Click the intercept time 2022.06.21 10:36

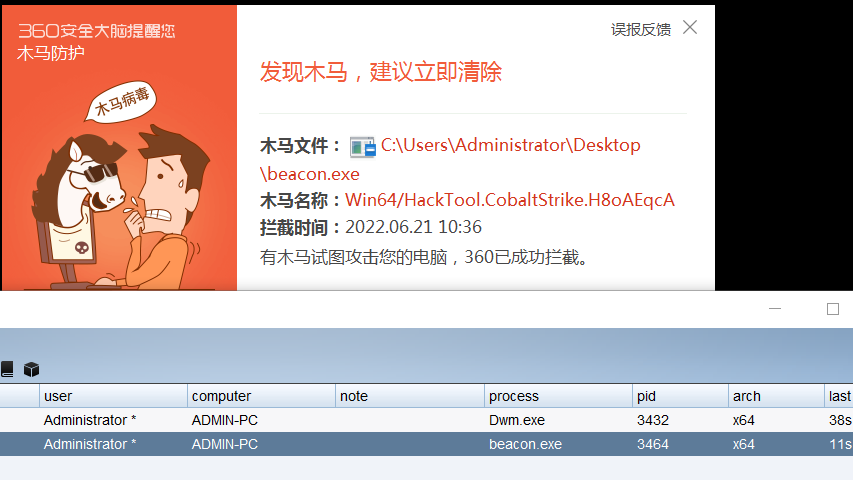coord(413,227)
